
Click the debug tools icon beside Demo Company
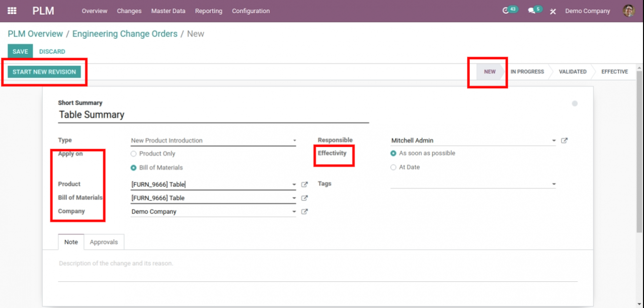553,11
